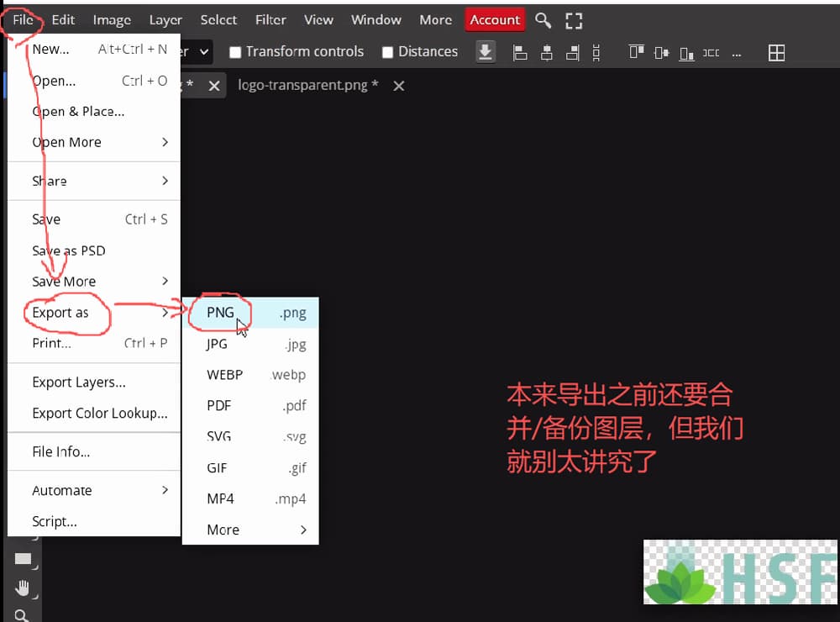
Task: Choose Print... from File menu
Action: click(x=94, y=343)
